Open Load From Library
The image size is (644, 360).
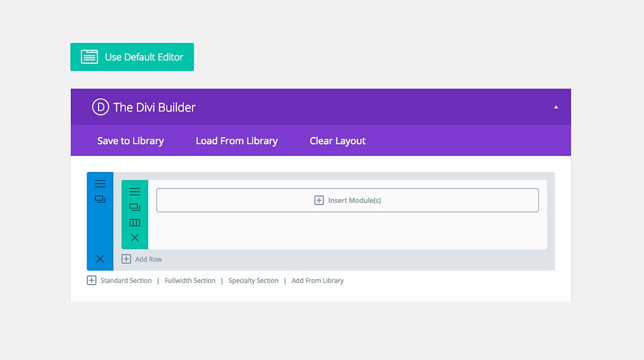[237, 140]
